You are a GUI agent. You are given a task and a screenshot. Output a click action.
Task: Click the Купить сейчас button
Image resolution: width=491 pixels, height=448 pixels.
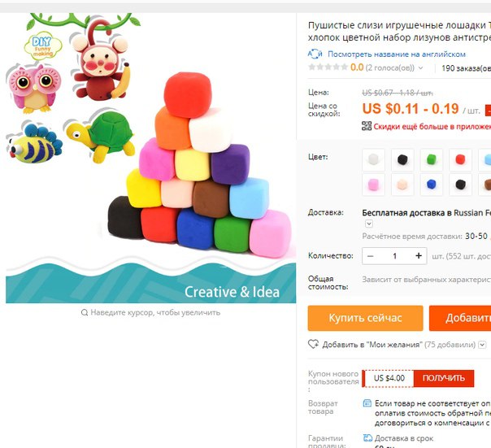pos(366,318)
